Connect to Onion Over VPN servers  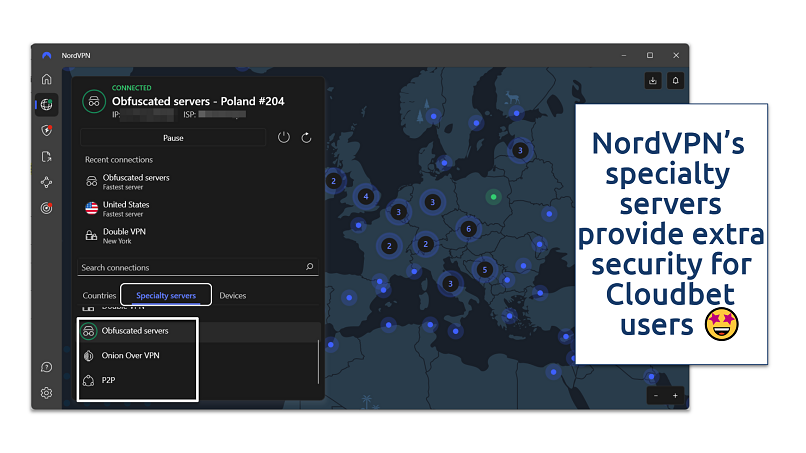point(130,355)
